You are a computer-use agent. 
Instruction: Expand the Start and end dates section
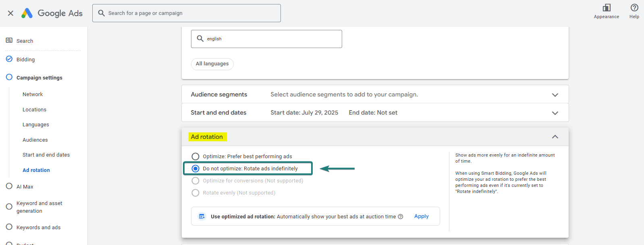pos(555,113)
